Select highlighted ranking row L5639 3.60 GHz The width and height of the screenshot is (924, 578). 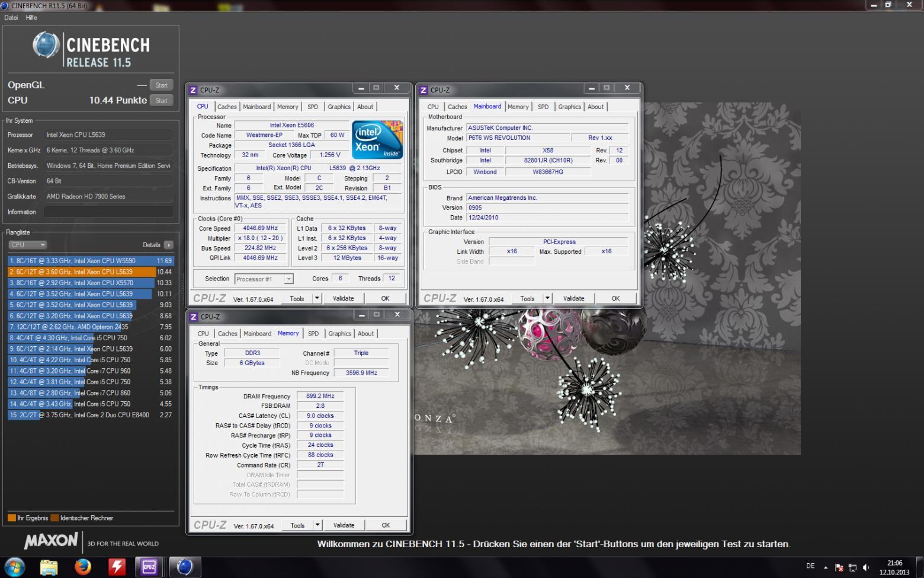click(91, 272)
